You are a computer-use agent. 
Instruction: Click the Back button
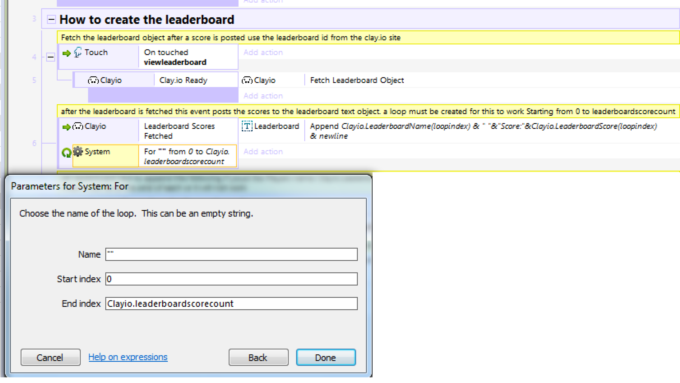258,357
